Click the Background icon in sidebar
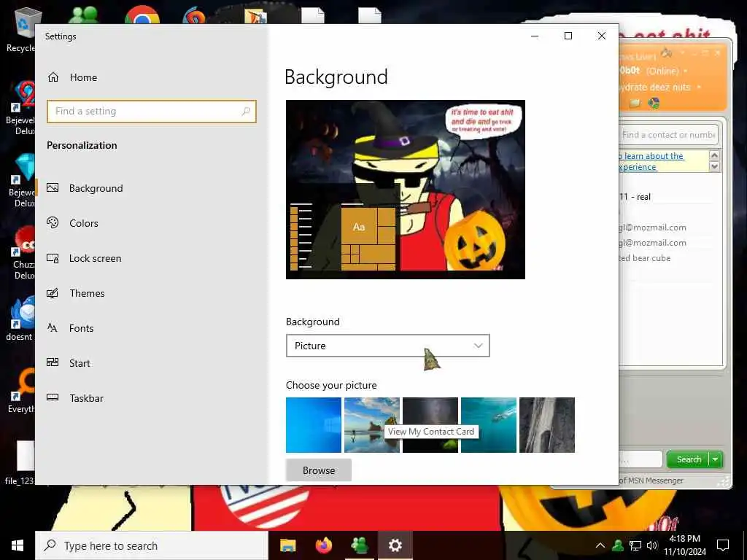This screenshot has height=560, width=747. [53, 187]
